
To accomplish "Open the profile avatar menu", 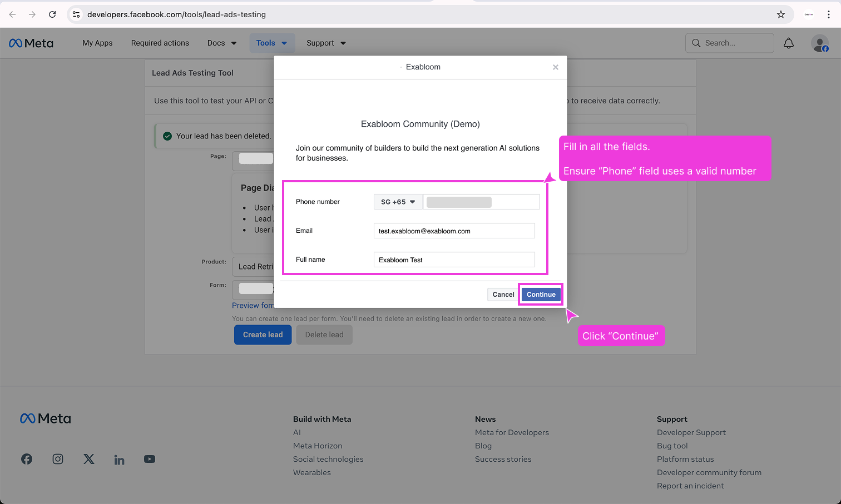I will point(819,43).
